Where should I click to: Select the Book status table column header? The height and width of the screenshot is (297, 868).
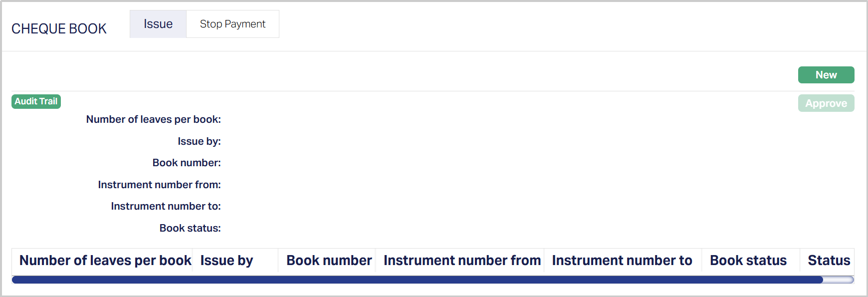point(748,261)
